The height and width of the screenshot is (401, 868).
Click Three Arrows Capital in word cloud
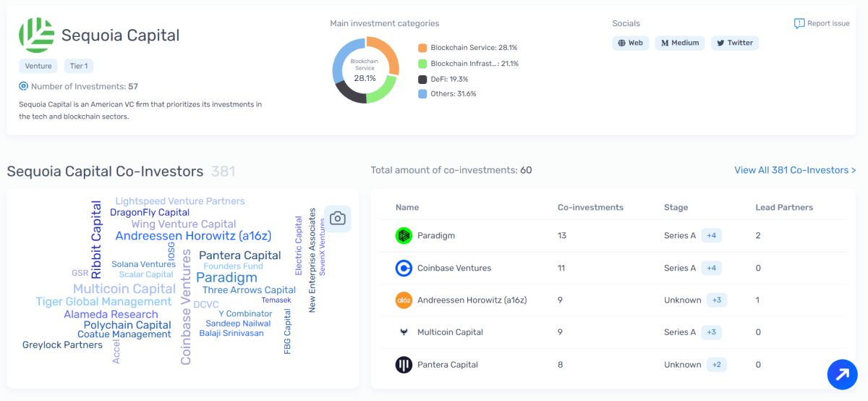click(x=249, y=290)
